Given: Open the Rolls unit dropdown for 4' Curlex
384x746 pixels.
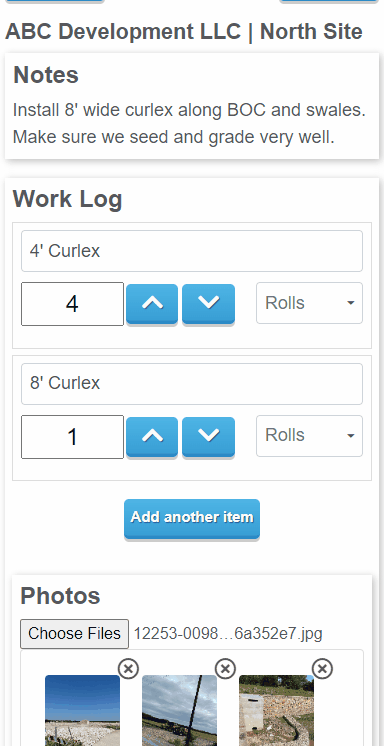Looking at the screenshot, I should click(309, 303).
